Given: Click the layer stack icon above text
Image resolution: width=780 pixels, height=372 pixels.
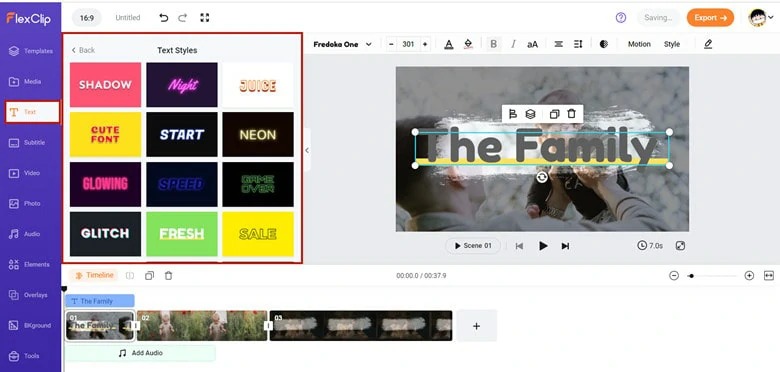Looking at the screenshot, I should 530,114.
